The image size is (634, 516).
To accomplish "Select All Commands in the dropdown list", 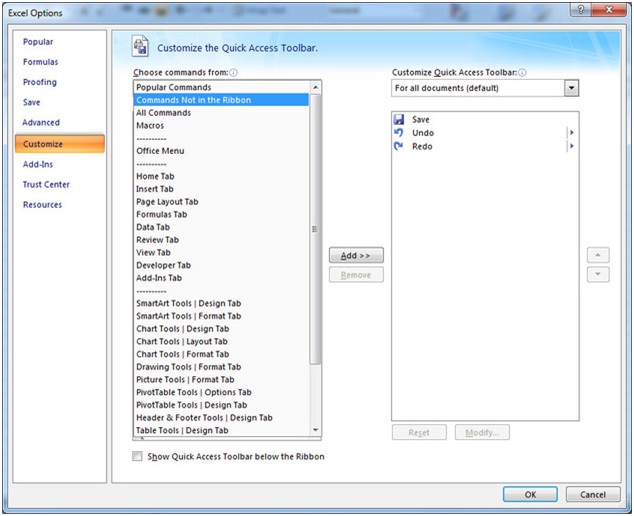I will pos(163,113).
